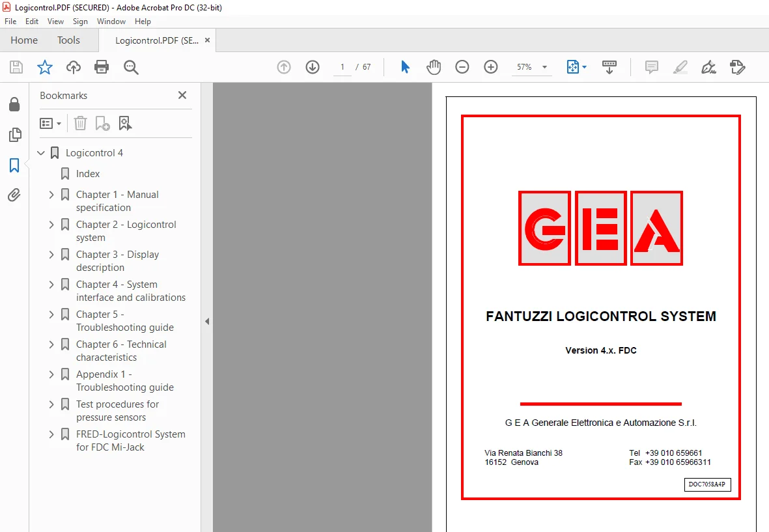This screenshot has width=769, height=532.
Task: Open the zoom percentage dropdown
Action: click(544, 67)
